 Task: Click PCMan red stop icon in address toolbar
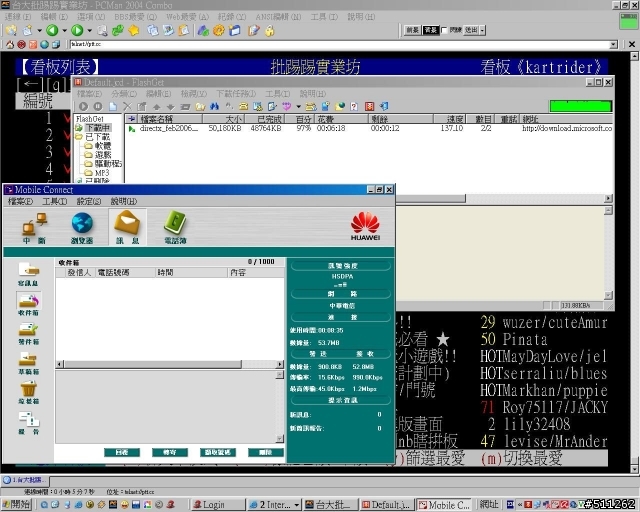point(21,44)
